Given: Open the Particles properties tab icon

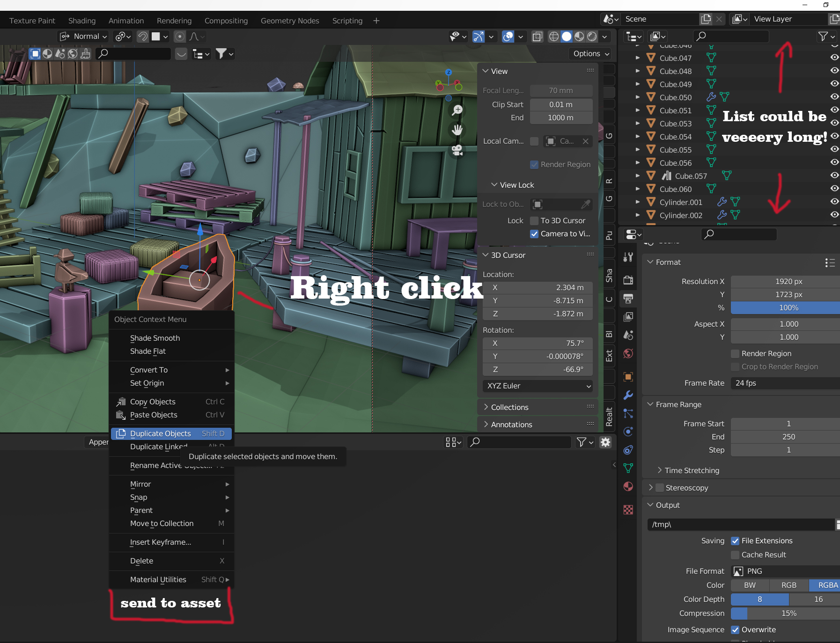Looking at the screenshot, I should [628, 413].
